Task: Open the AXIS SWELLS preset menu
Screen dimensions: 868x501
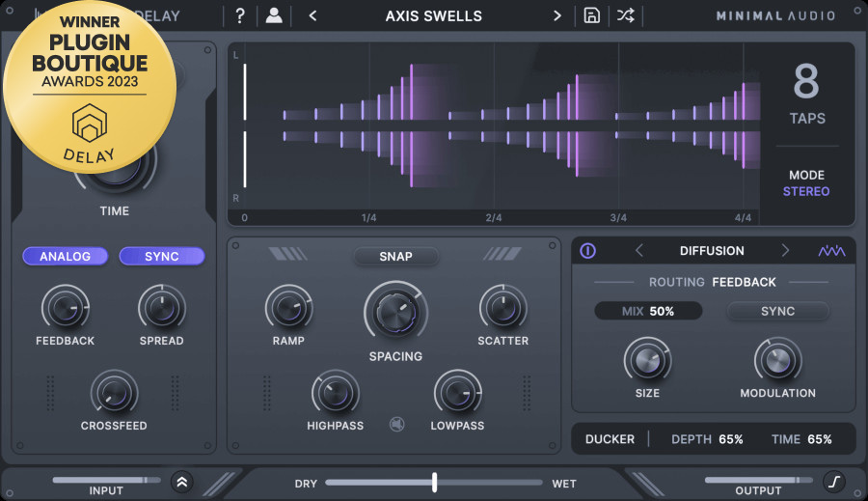Action: [434, 15]
